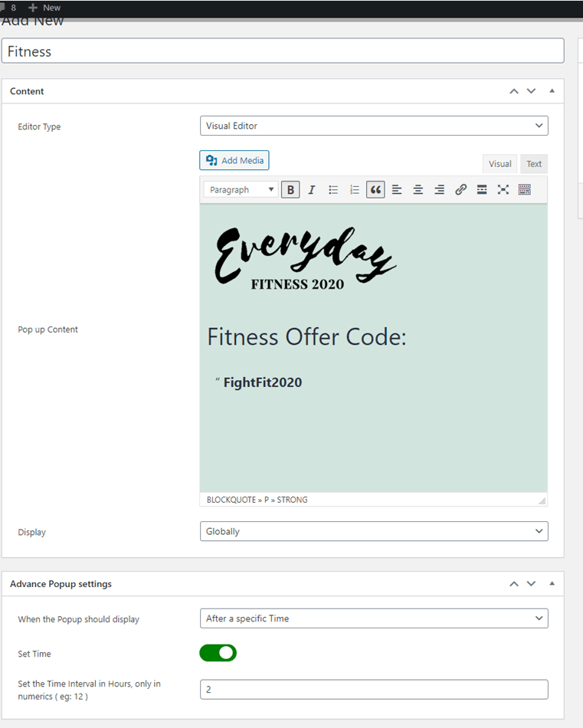Viewport: 583px width, 728px height.
Task: Move the Content panel up
Action: [x=514, y=91]
